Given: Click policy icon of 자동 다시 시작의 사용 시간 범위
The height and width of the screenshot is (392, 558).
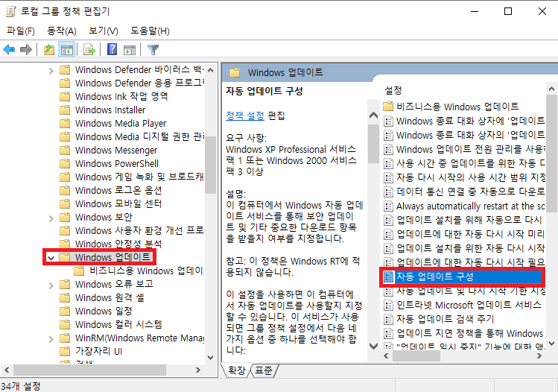Looking at the screenshot, I should 388,177.
